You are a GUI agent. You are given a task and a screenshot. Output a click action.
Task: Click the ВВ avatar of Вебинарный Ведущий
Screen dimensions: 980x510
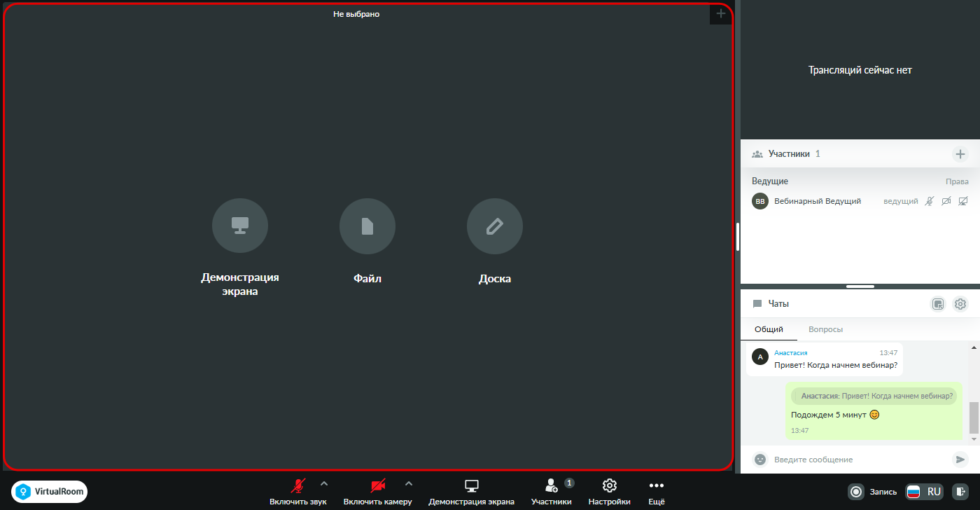pyautogui.click(x=760, y=201)
